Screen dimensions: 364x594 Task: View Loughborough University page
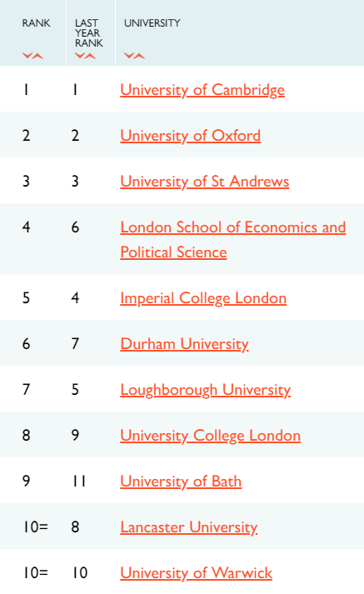pos(205,390)
